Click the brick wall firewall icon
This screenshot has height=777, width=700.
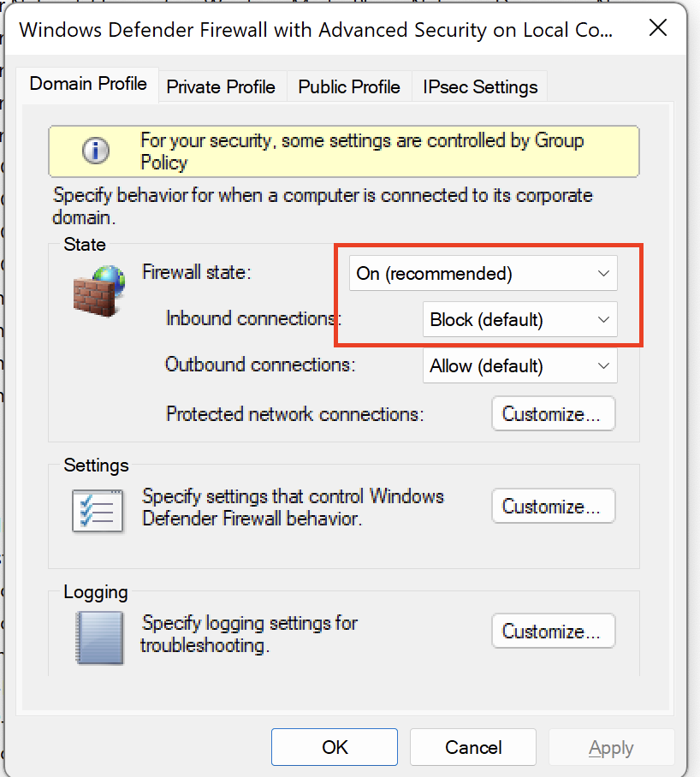tap(99, 291)
